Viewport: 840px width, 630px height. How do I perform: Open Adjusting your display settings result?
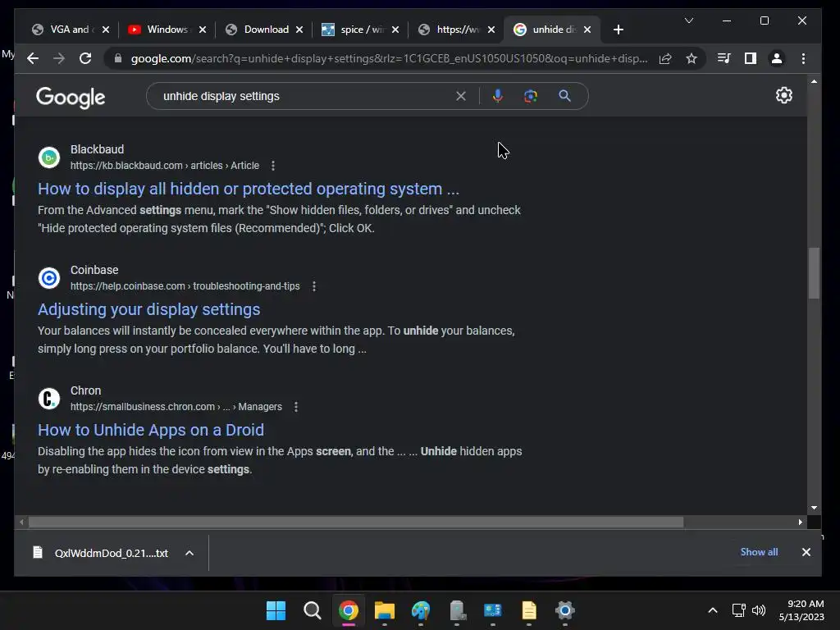coord(149,309)
